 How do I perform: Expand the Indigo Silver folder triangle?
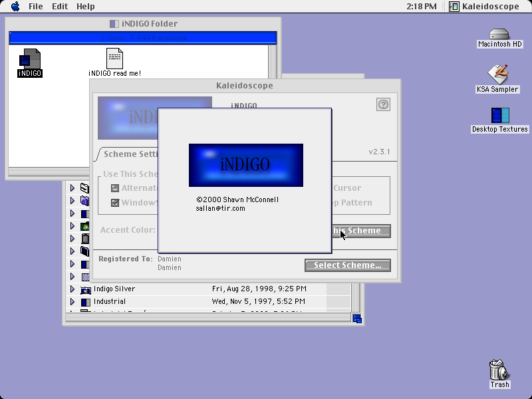[x=72, y=289]
